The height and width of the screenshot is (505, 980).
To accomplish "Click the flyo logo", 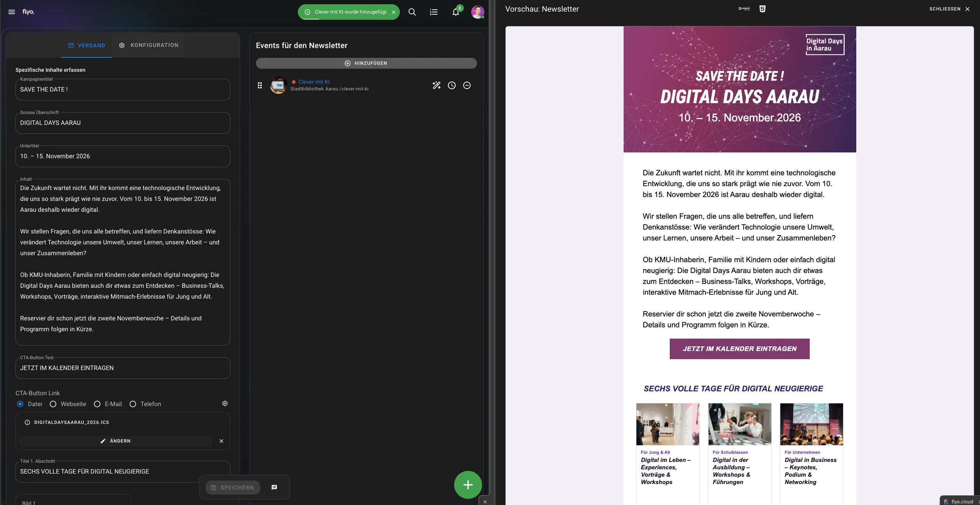I will pos(28,12).
